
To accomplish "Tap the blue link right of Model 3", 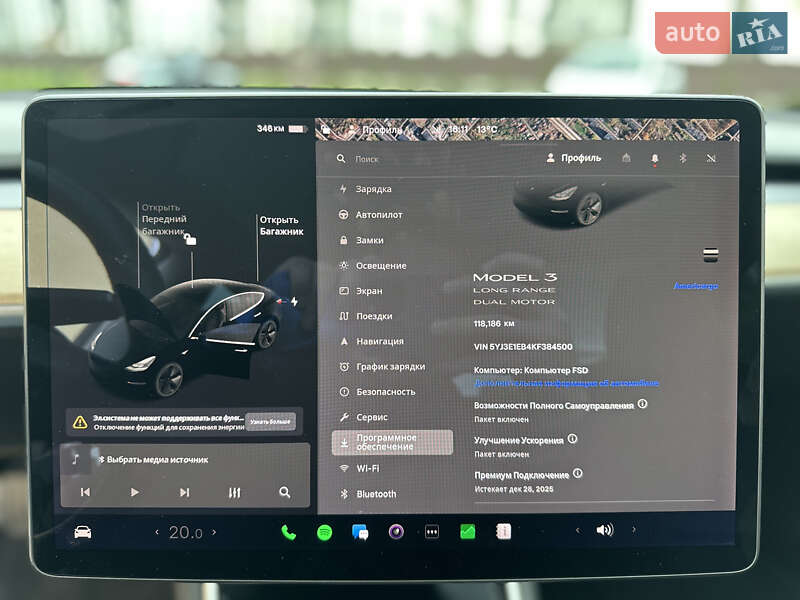I will pos(696,286).
